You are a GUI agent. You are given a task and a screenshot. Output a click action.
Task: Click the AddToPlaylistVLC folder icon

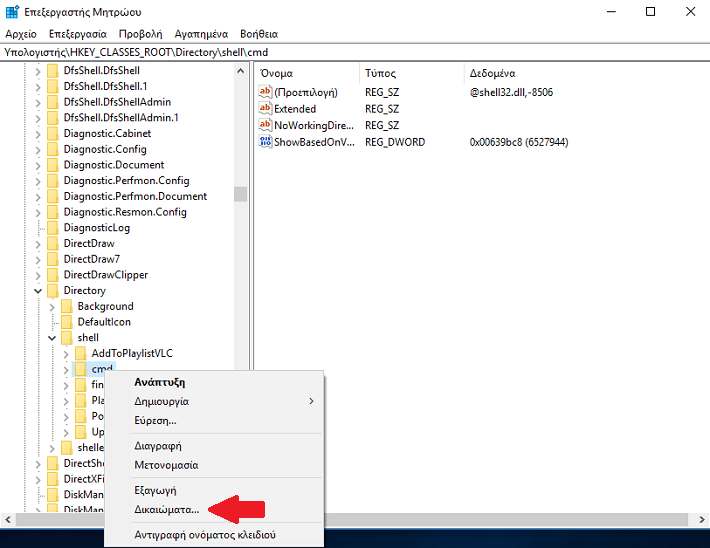pos(81,353)
